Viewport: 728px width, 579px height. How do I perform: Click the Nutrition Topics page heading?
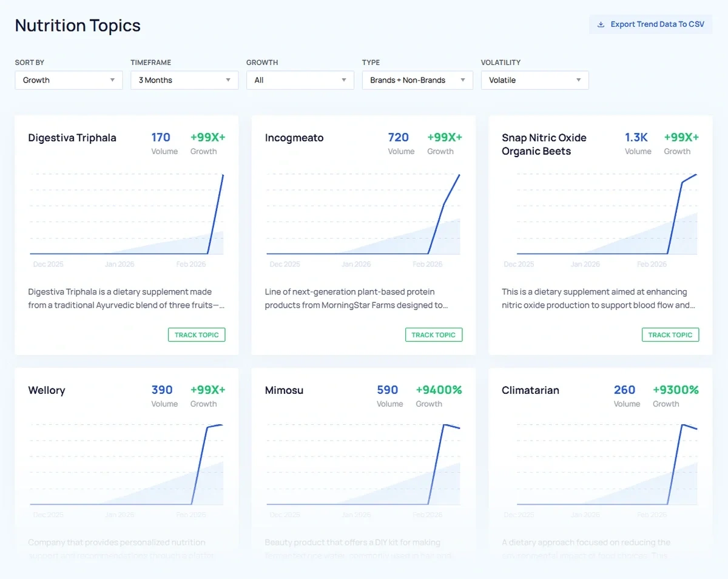point(77,25)
